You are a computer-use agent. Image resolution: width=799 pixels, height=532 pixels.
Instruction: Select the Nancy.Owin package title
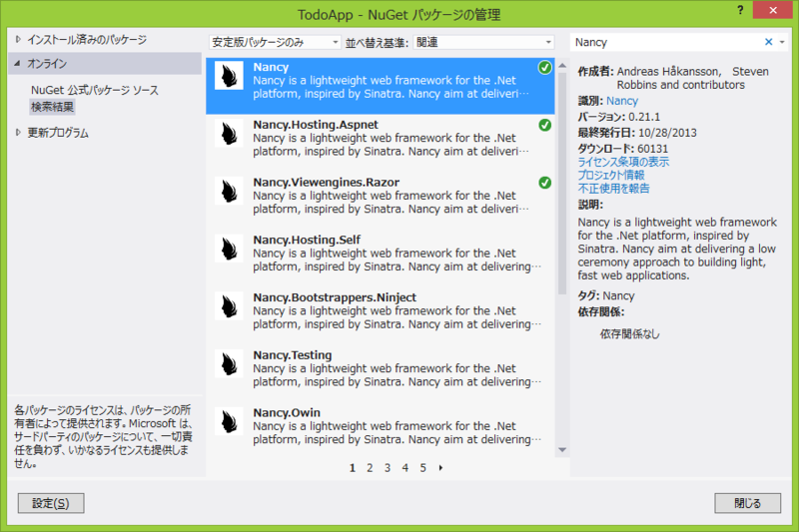point(287,412)
